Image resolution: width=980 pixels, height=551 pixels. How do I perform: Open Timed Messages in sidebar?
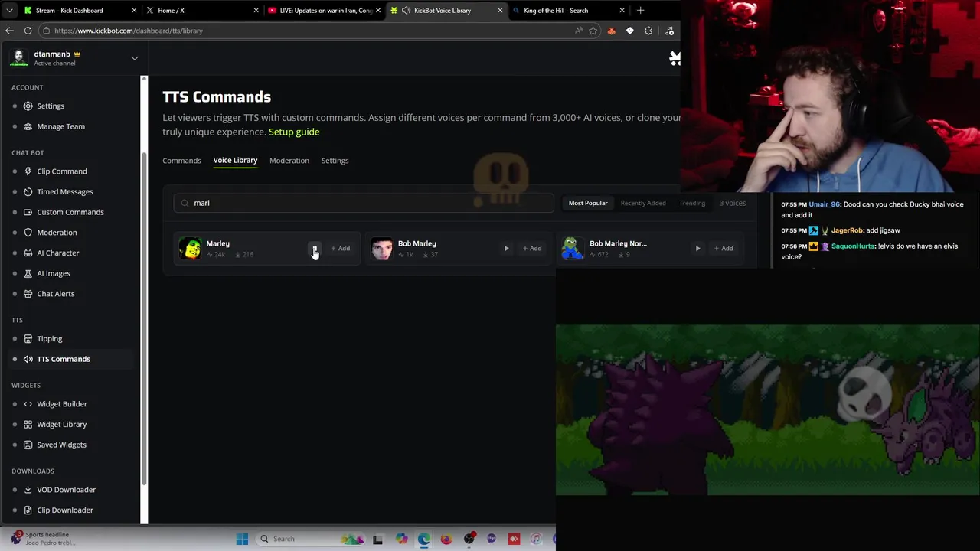tap(65, 191)
